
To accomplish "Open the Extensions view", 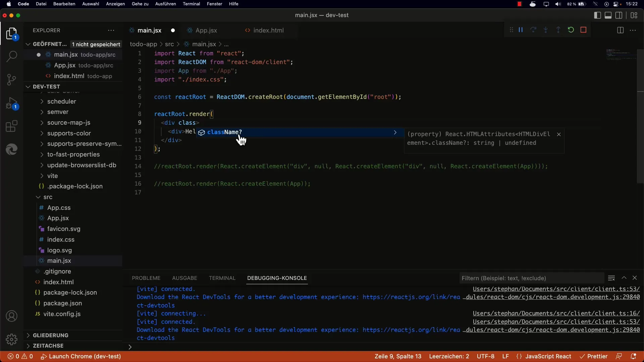I will coord(11,126).
